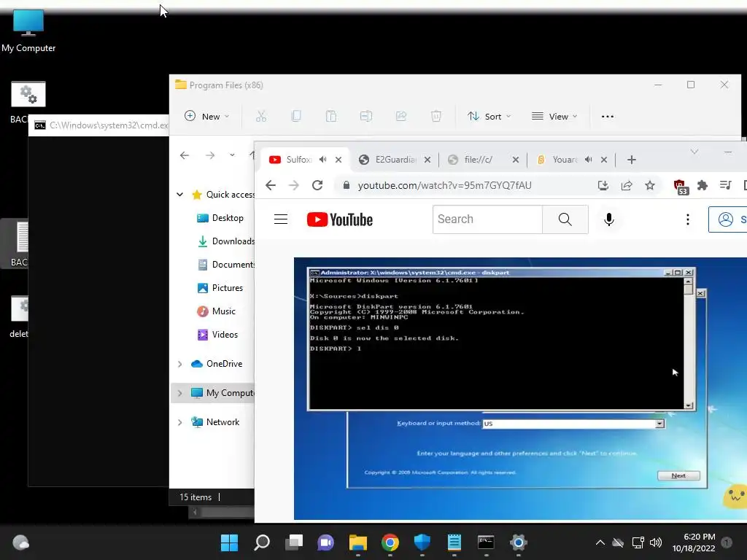
Task: Go back in File Explorer navigation
Action: coord(185,155)
